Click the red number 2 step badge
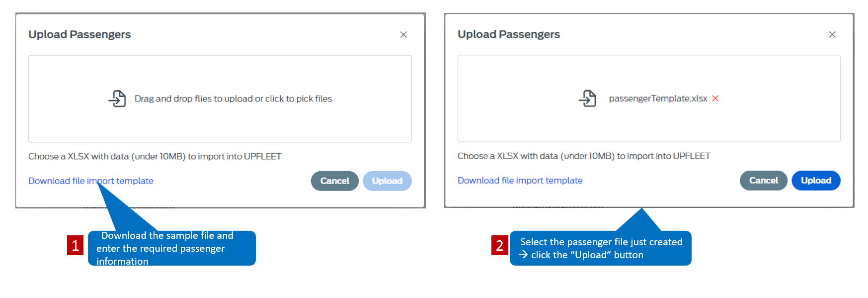The image size is (868, 298). (500, 245)
